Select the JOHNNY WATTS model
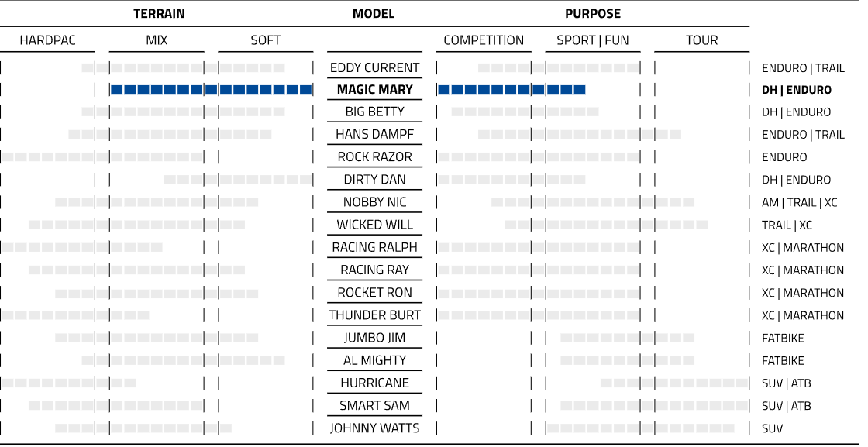The image size is (868, 447). coord(374,428)
